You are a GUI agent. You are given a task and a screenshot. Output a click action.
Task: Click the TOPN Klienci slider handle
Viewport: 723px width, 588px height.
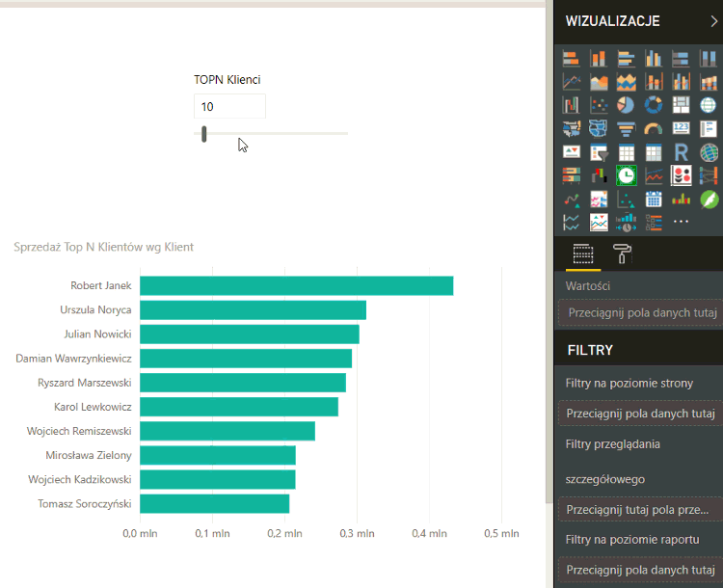click(204, 134)
